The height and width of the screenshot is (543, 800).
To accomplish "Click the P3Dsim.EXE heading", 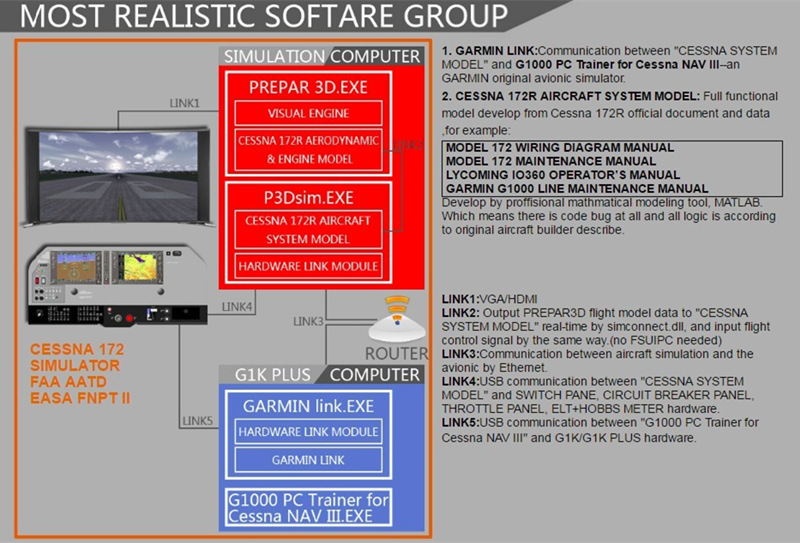I will click(308, 198).
